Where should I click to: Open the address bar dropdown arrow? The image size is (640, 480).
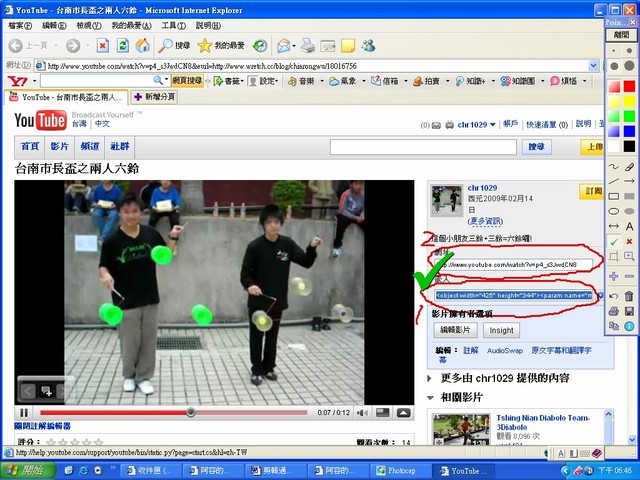point(593,66)
